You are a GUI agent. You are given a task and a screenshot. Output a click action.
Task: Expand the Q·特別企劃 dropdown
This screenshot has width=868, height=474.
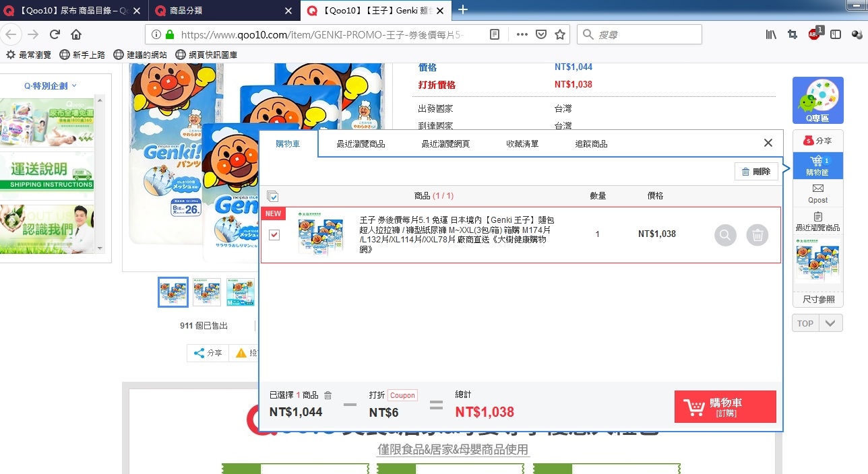(x=51, y=86)
